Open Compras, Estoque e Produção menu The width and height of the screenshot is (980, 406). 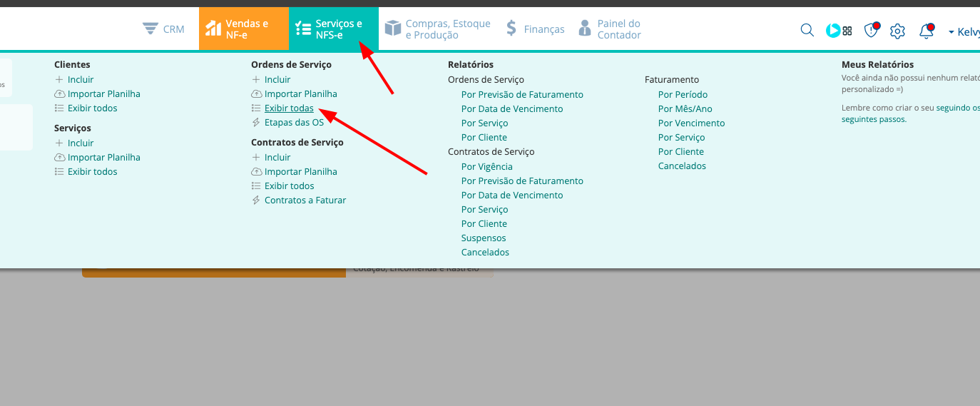[438, 29]
